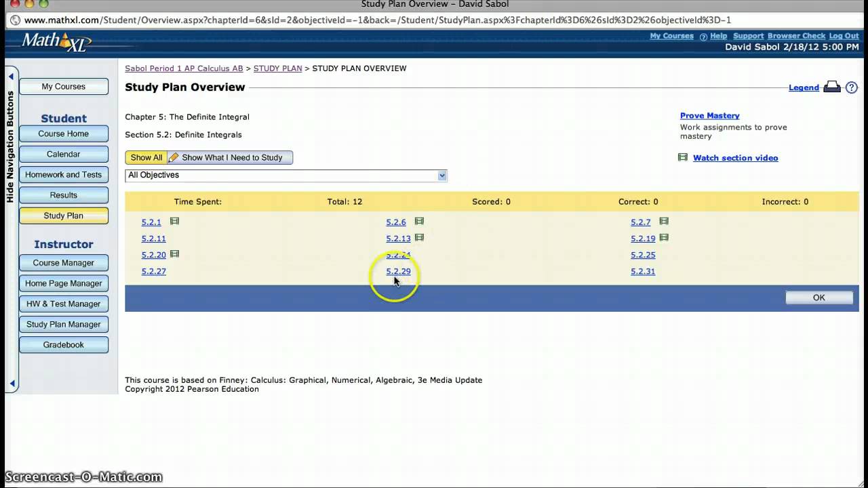The height and width of the screenshot is (488, 868).
Task: Expand the All Objectives dropdown
Action: tap(441, 176)
